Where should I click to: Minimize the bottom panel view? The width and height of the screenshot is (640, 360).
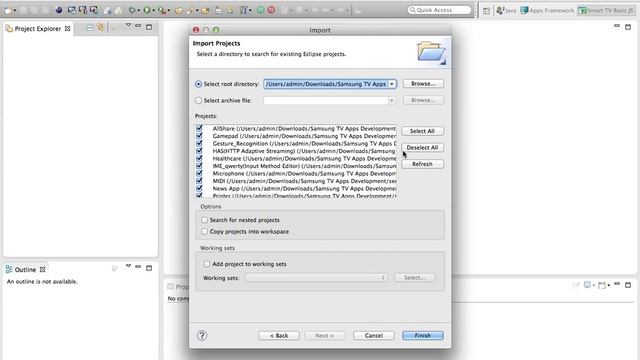click(617, 284)
